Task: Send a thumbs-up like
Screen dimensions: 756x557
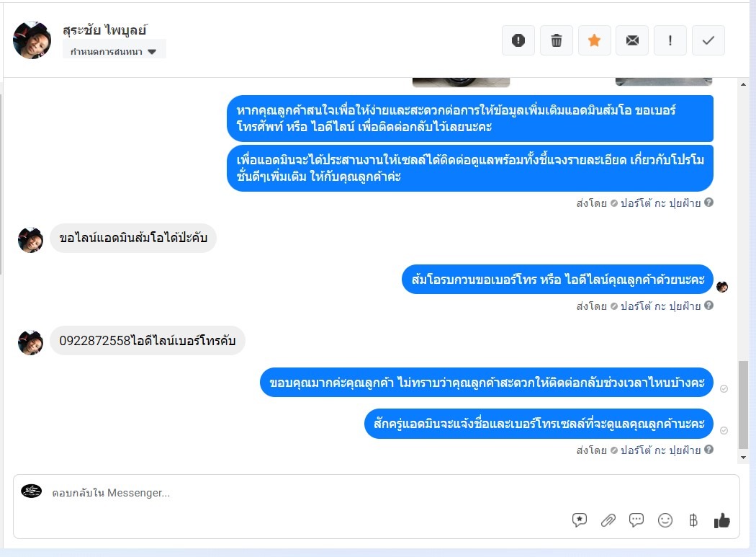Action: tap(721, 520)
